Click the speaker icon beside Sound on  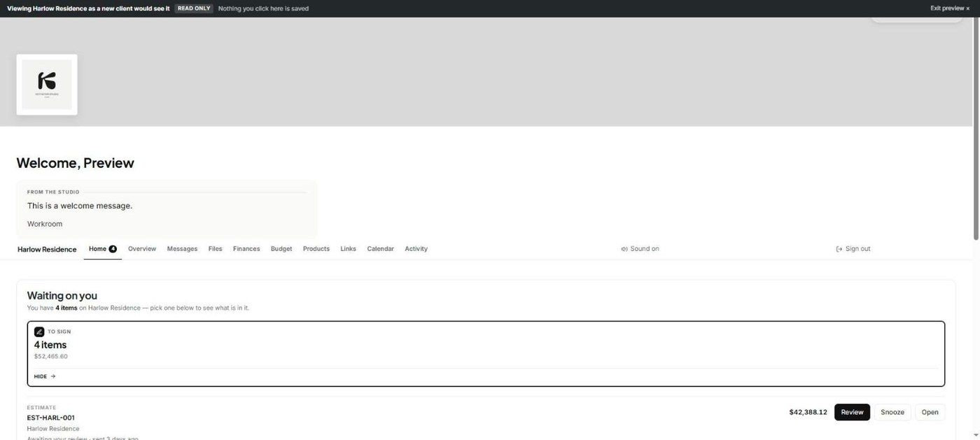(624, 249)
